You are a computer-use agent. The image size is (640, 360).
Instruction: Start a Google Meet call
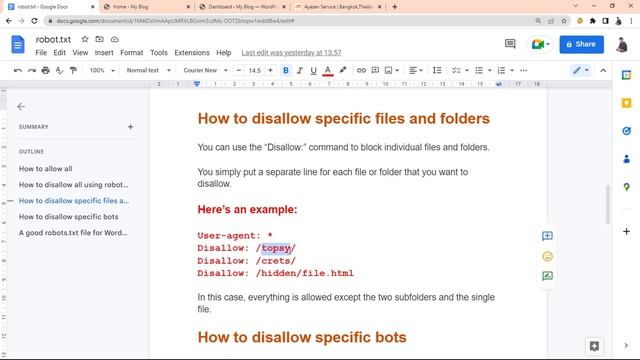[540, 44]
